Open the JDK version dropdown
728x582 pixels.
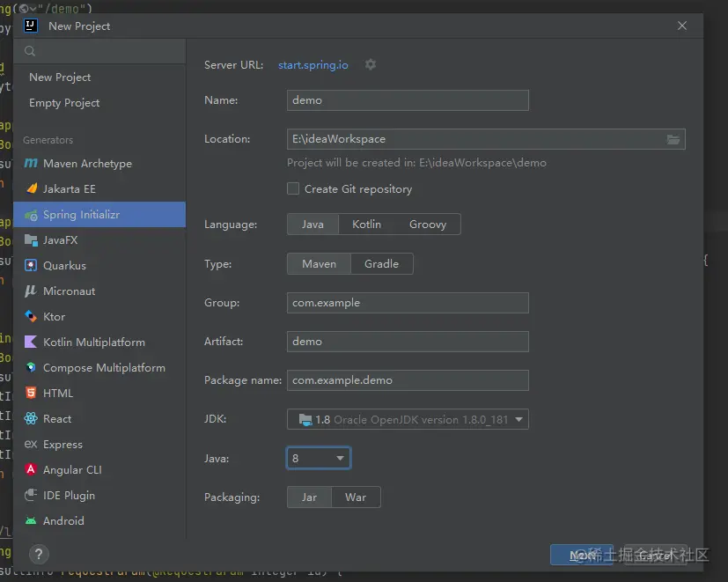click(408, 419)
